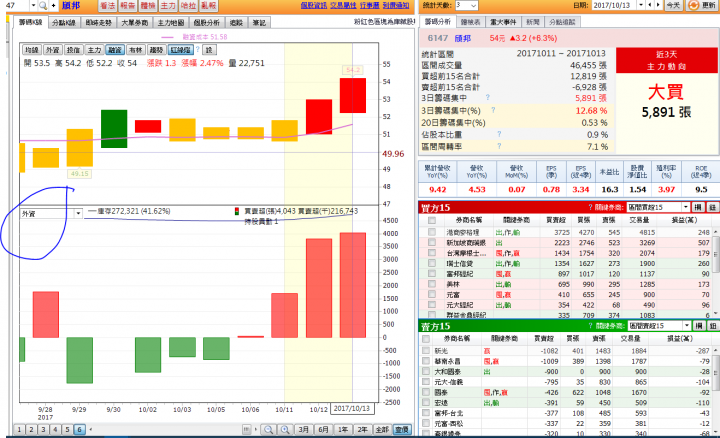720x438 pixels.
Task: Click help icon beside 3日籌碼集中 張 row
Action: point(488,97)
